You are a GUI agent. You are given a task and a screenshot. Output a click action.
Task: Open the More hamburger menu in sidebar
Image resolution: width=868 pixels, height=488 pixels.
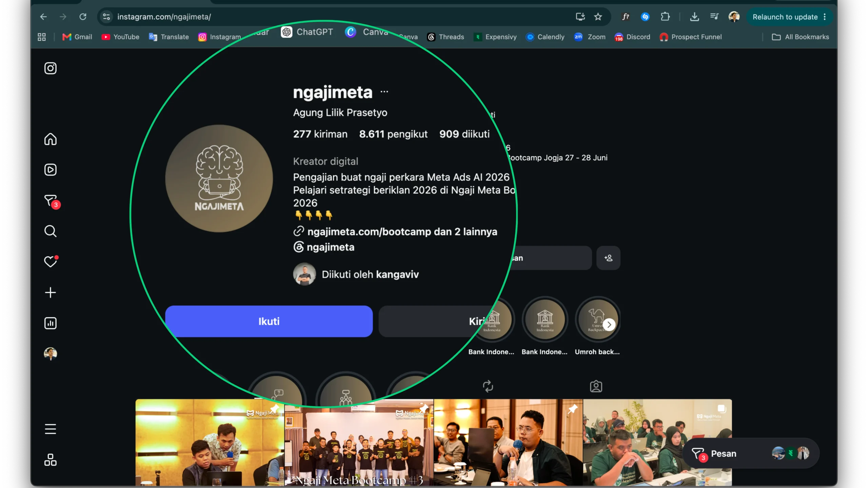[51, 429]
